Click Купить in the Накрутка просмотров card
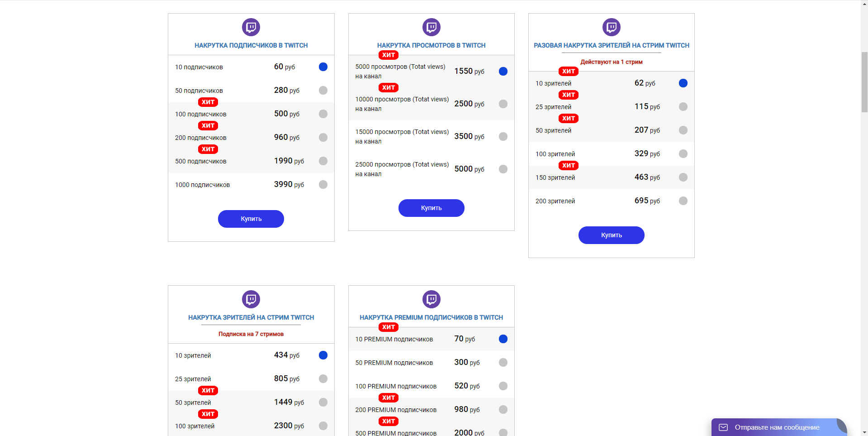This screenshot has width=868, height=436. click(x=432, y=208)
